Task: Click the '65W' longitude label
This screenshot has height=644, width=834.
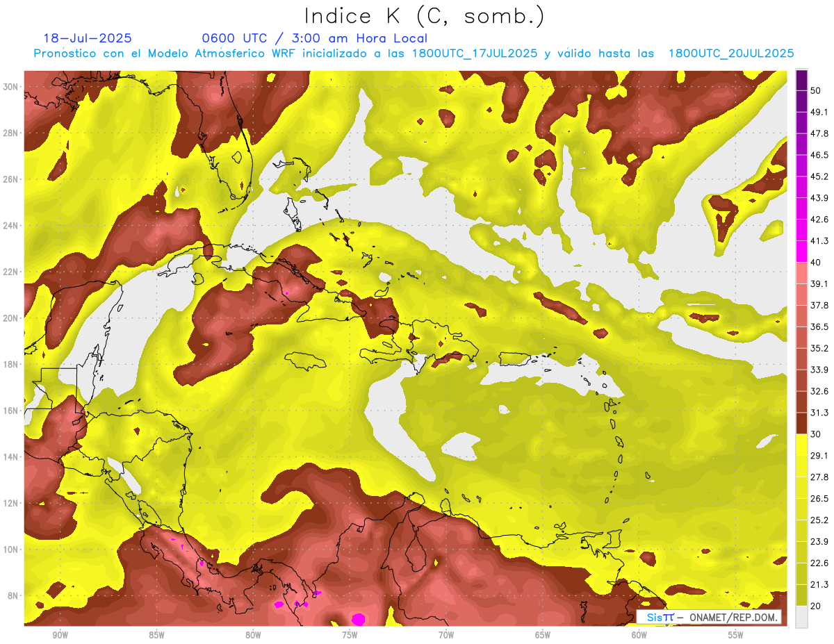Action: tap(543, 636)
